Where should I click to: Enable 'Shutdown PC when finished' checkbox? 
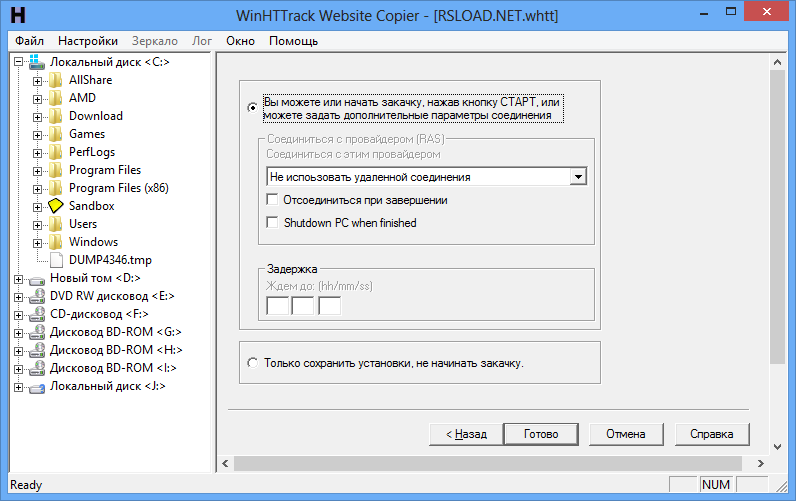(272, 222)
